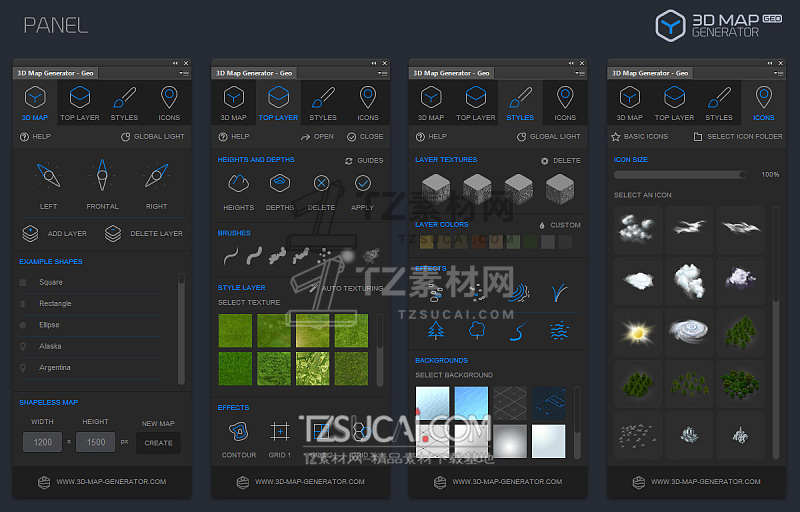The height and width of the screenshot is (512, 800).
Task: Open panel flyout menu in first panel
Action: coord(184,73)
